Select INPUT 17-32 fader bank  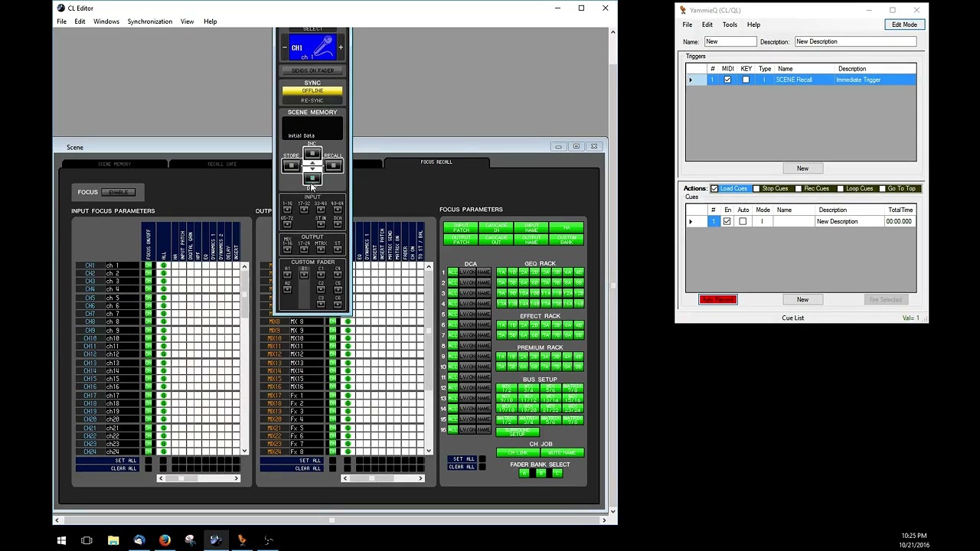(304, 210)
